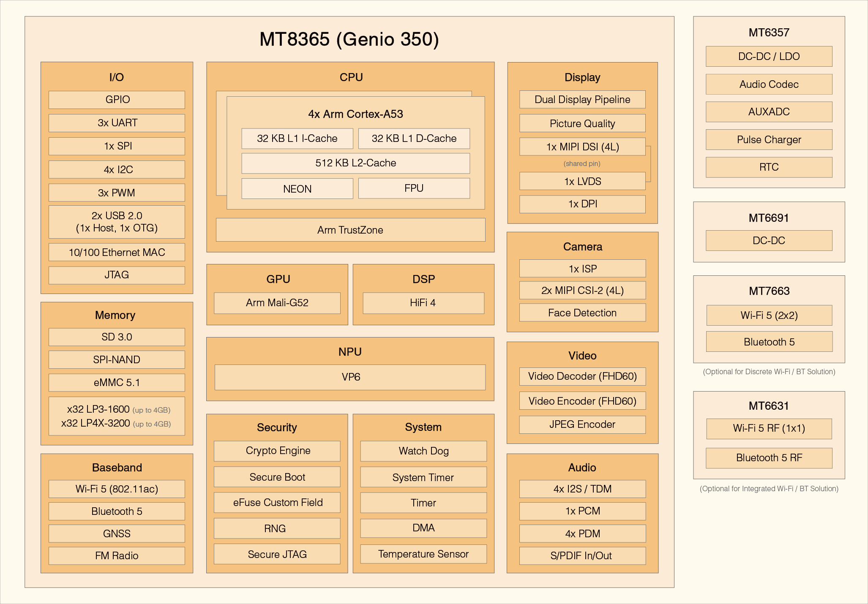Screen dimensions: 868x604
Task: Click the NEON box in CPU
Action: click(x=297, y=189)
